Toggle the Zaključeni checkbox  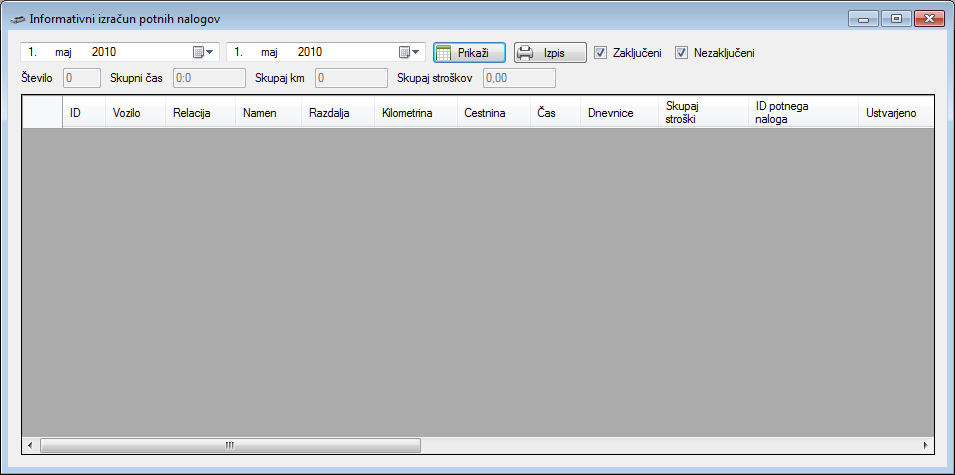601,53
